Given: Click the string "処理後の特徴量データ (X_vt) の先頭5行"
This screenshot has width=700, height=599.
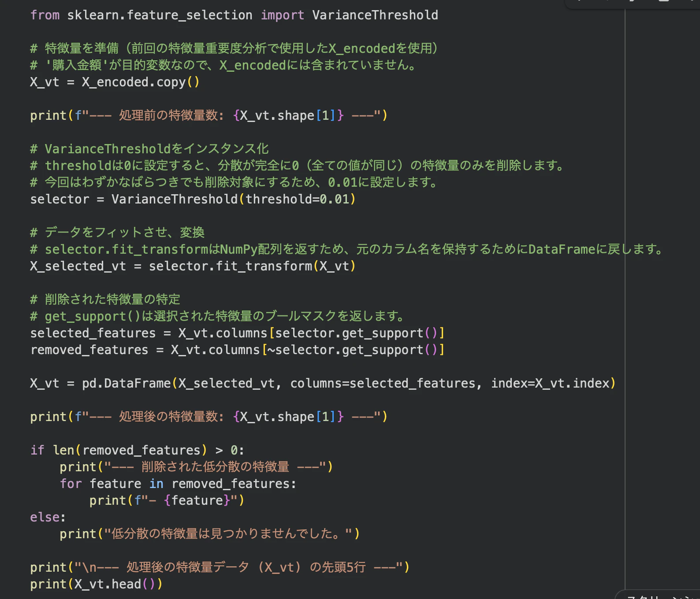Looking at the screenshot, I should (246, 567).
